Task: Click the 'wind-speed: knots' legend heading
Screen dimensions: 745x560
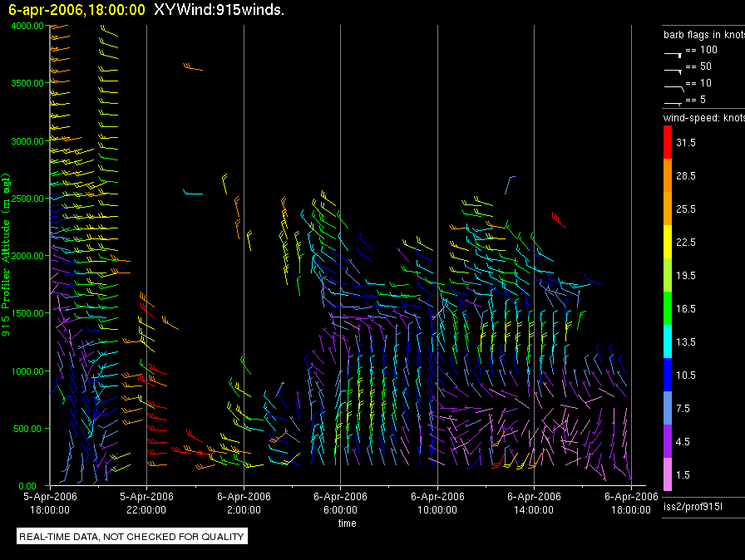Action: pos(704,118)
